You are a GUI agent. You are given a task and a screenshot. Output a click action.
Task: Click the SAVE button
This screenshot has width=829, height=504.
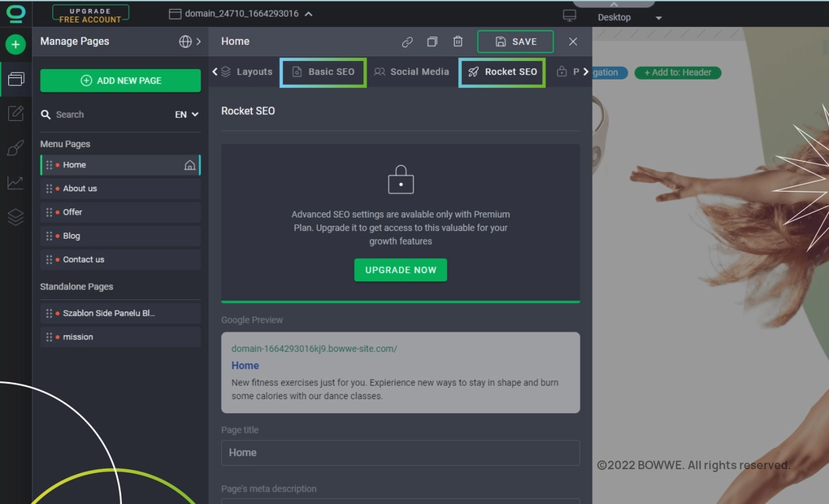[515, 41]
